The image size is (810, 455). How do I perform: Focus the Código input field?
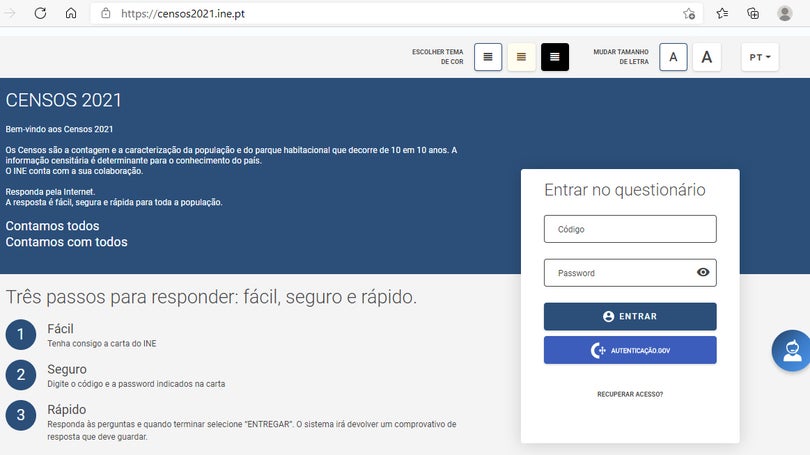[630, 229]
